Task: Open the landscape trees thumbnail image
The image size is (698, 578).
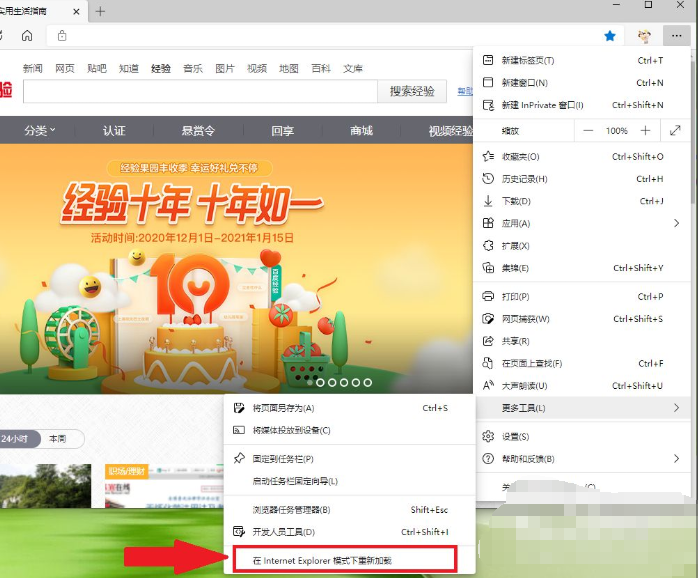Action: [x=45, y=486]
